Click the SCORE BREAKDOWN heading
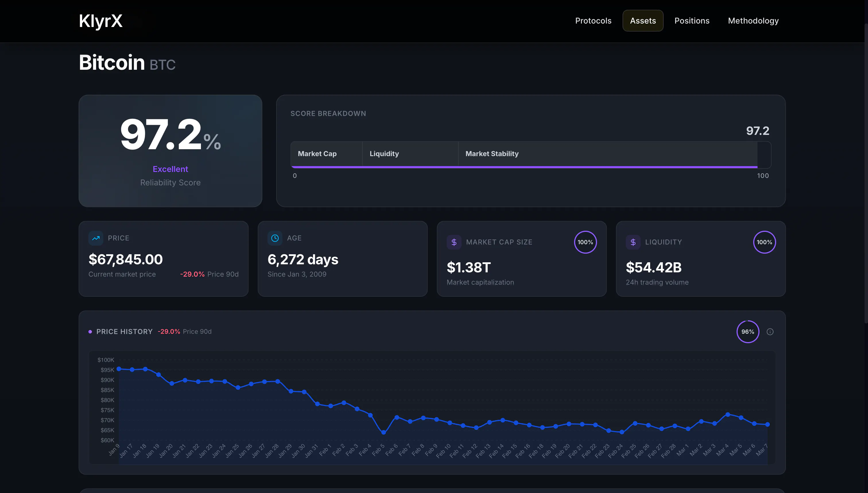 [x=328, y=113]
